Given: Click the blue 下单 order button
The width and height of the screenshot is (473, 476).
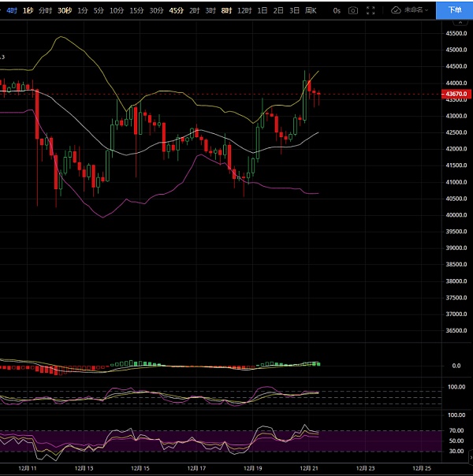Looking at the screenshot, I should pos(453,10).
